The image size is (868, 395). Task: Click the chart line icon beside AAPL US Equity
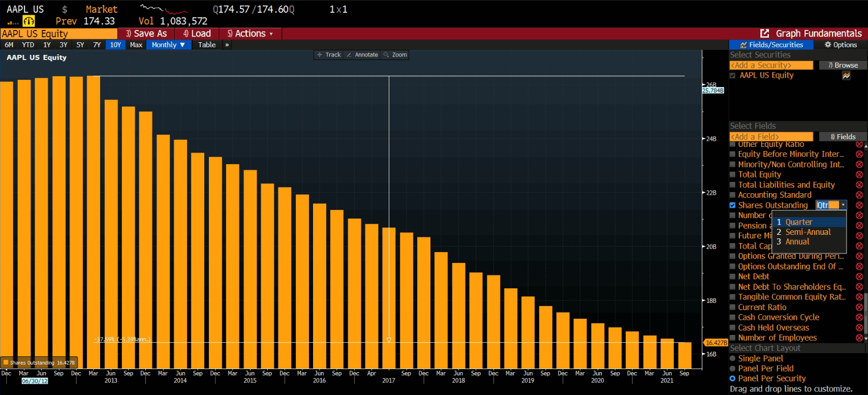pos(846,76)
